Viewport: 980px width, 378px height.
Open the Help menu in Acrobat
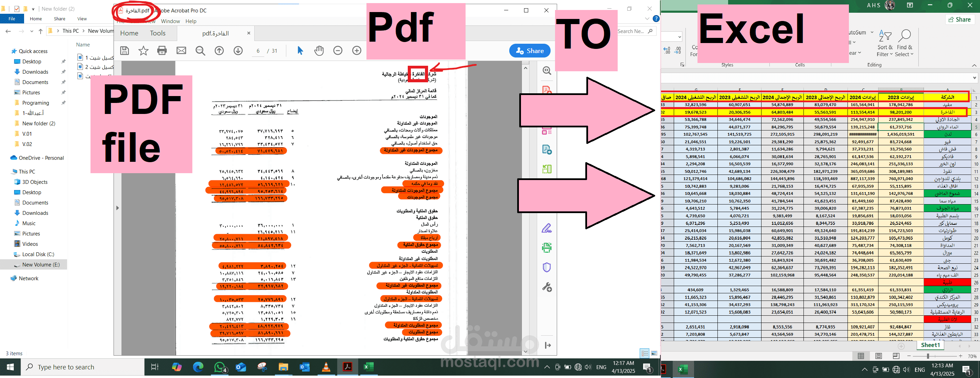[x=191, y=21]
